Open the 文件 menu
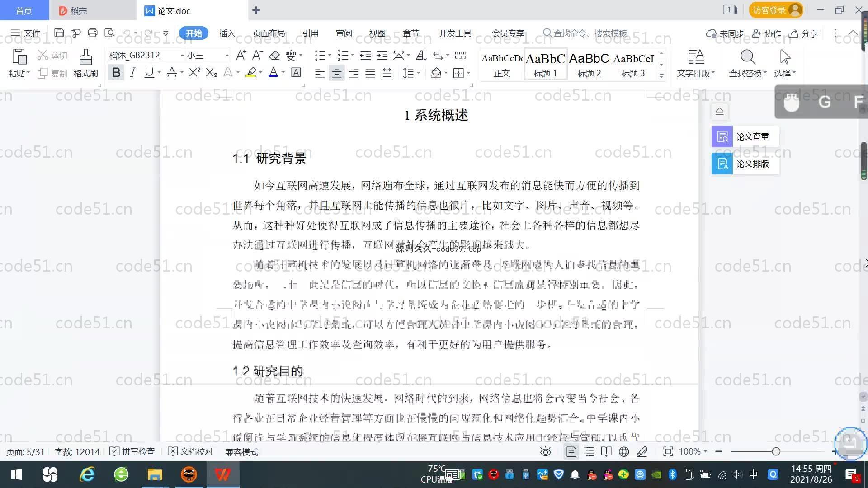This screenshot has width=868, height=488. 25,33
